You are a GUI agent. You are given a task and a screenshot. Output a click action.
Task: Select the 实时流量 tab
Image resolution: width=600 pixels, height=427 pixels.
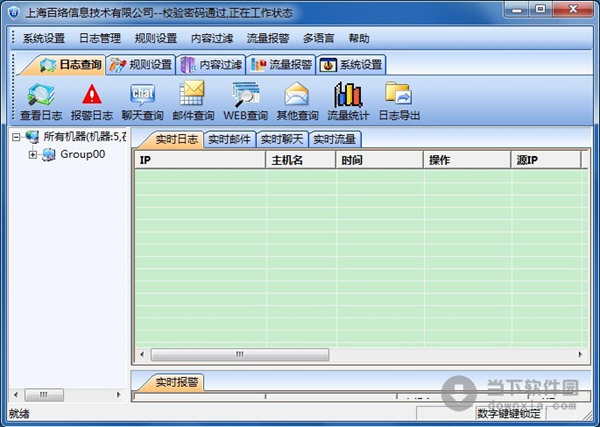tap(334, 139)
